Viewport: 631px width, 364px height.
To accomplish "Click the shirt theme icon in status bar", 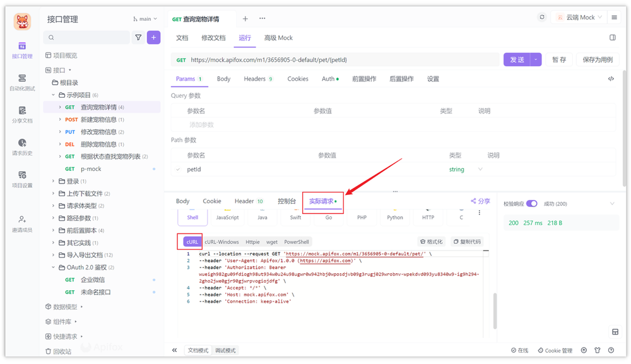I will pyautogui.click(x=597, y=350).
